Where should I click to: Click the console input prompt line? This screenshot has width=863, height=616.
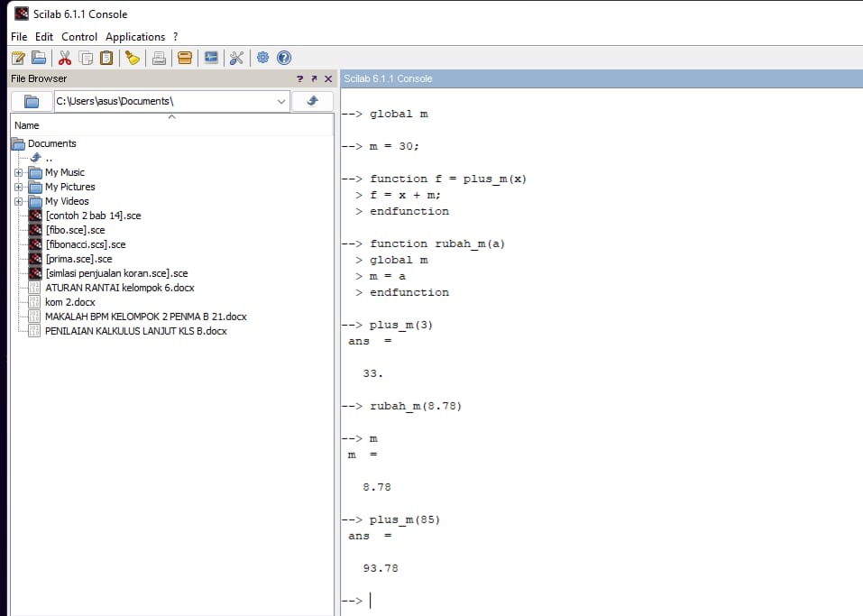click(x=601, y=601)
